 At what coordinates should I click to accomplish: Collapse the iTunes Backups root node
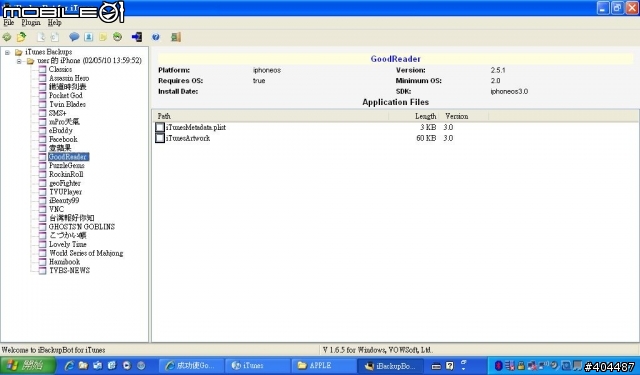coord(7,52)
